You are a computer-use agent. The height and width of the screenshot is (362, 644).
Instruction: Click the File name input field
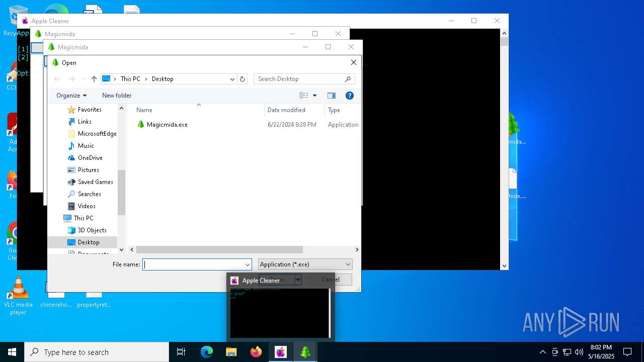[x=193, y=264]
